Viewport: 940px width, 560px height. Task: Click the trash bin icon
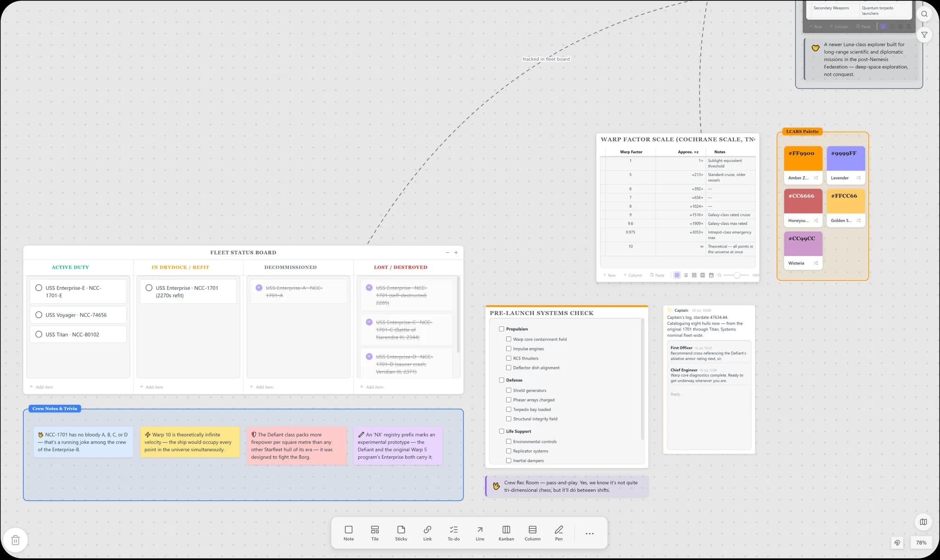coord(15,540)
